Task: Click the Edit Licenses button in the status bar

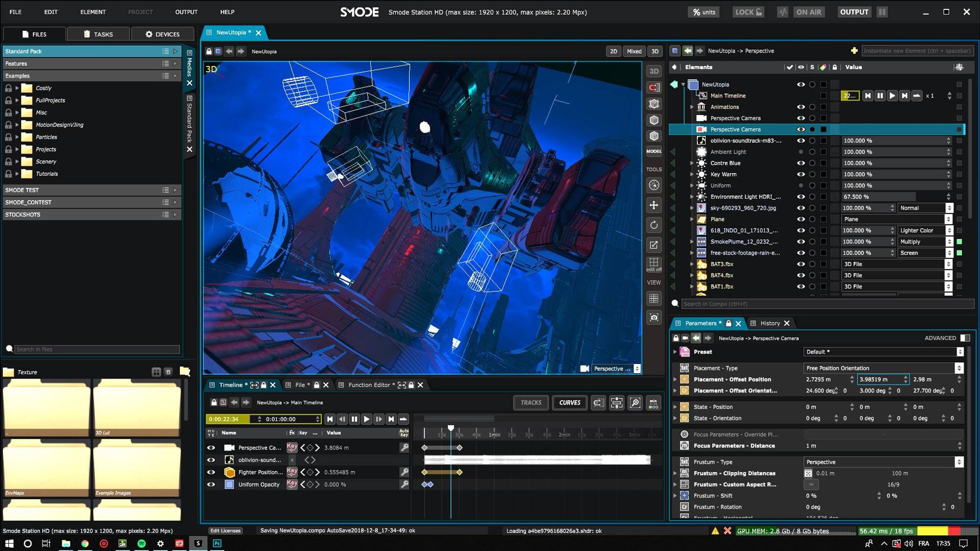Action: tap(225, 530)
